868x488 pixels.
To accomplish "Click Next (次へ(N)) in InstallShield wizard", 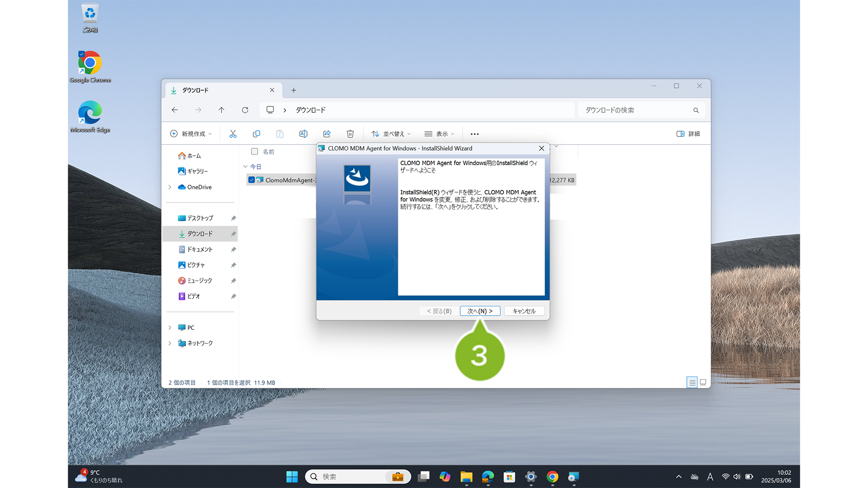I will [x=480, y=311].
